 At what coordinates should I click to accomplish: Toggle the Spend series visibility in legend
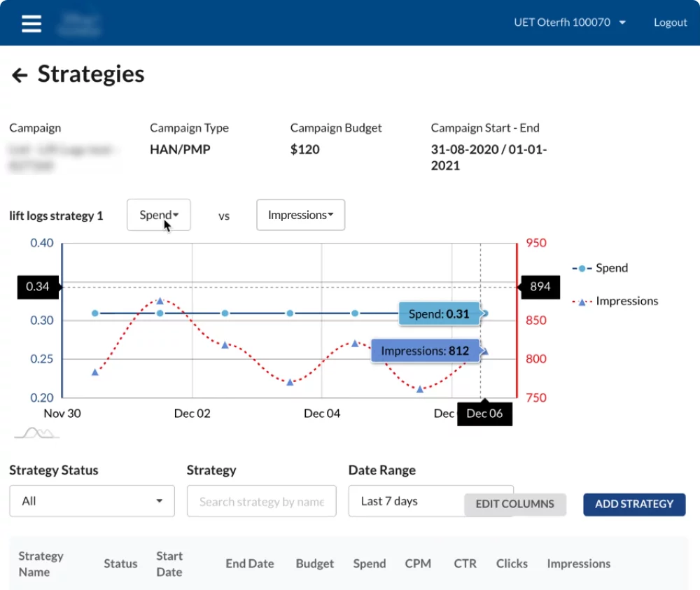coord(610,268)
